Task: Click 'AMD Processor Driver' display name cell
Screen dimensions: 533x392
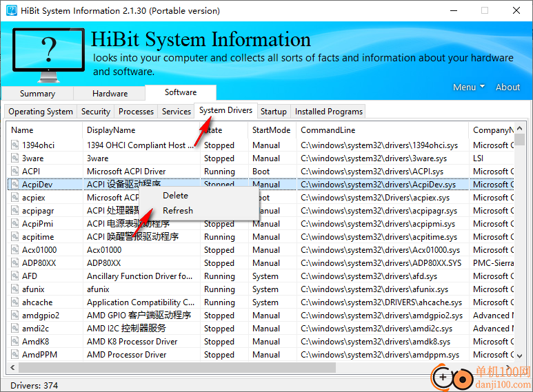Action: click(x=141, y=354)
